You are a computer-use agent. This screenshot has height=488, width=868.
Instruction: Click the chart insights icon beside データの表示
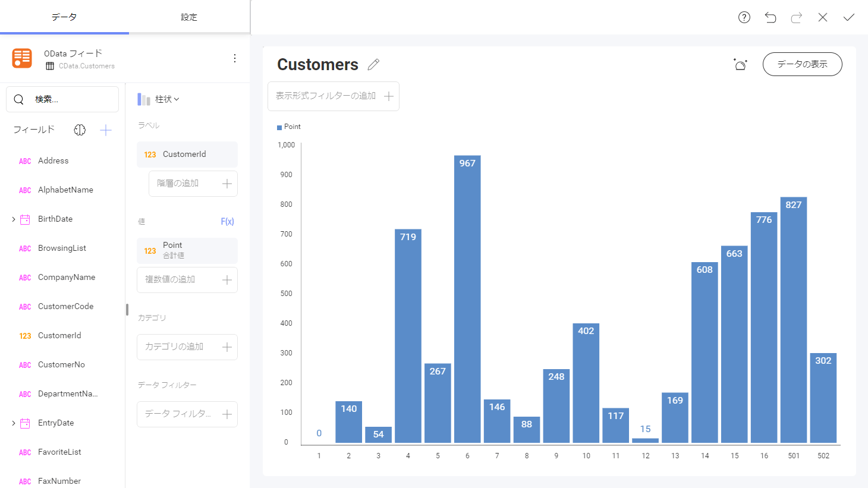click(740, 64)
